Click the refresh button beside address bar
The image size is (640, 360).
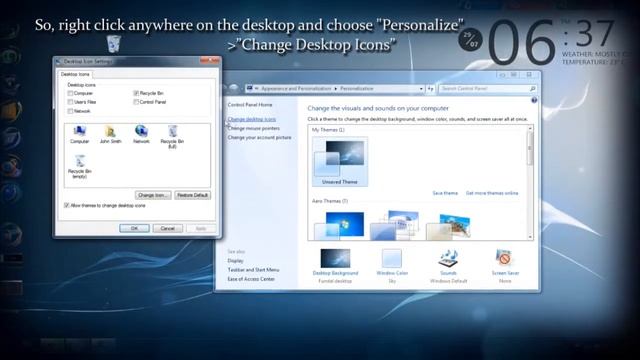431,89
